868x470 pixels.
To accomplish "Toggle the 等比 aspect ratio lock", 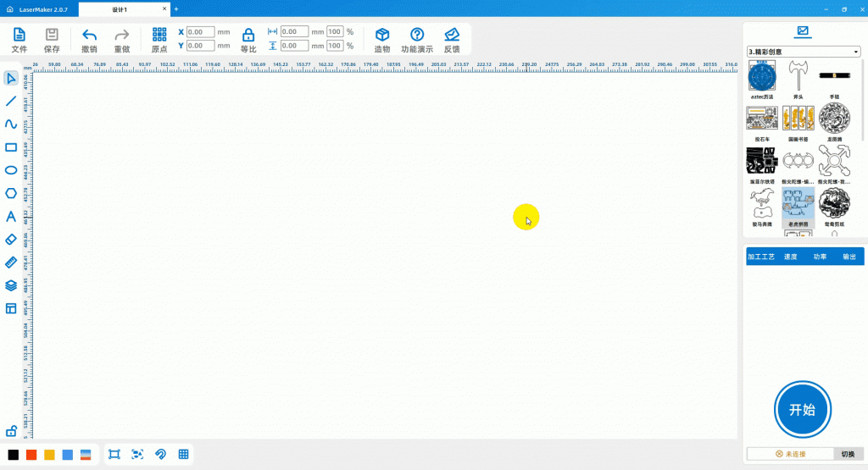I will [248, 39].
